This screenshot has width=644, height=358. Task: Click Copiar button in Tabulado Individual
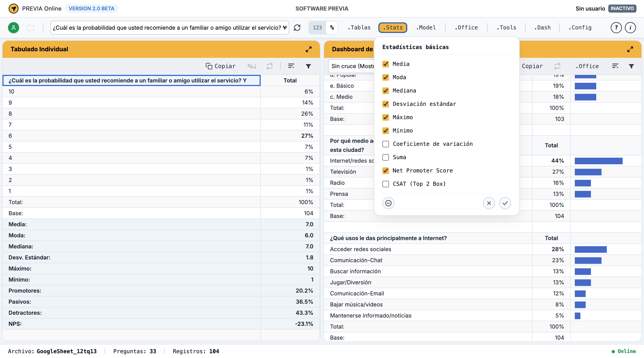pyautogui.click(x=221, y=66)
